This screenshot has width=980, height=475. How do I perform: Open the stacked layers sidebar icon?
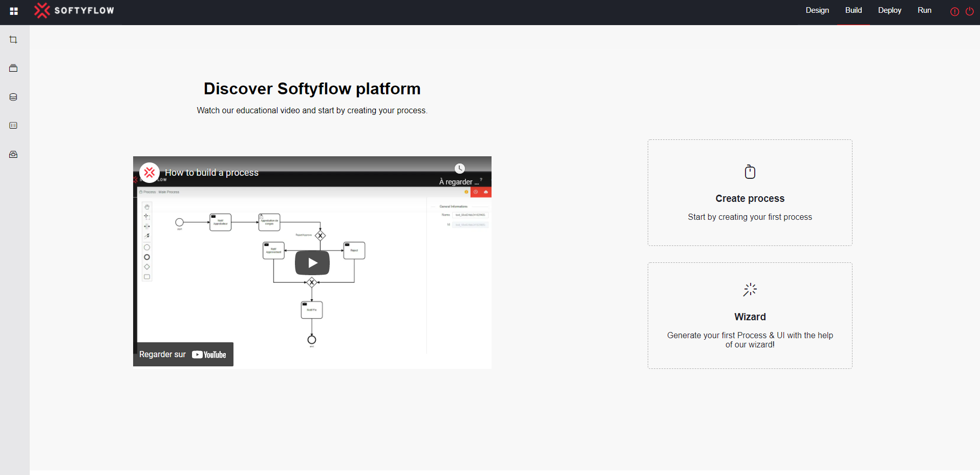click(x=13, y=68)
